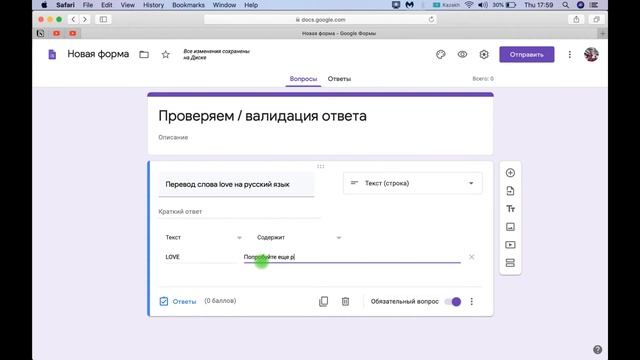The width and height of the screenshot is (640, 360).
Task: Open Spotlight search icon
Action: [x=565, y=5]
